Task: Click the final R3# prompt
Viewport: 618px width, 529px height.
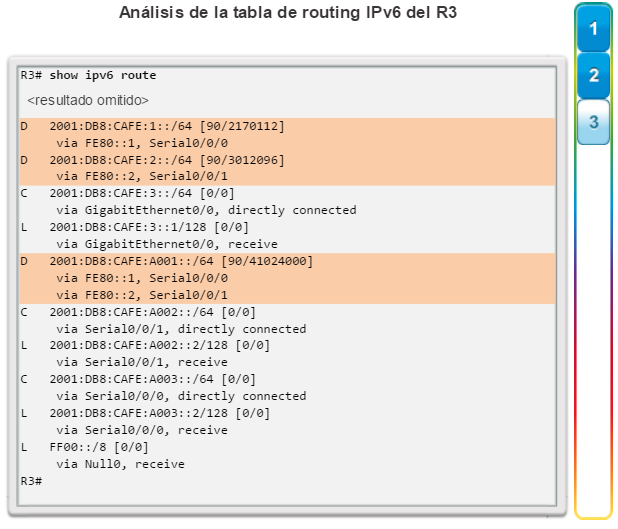Action: click(x=31, y=481)
